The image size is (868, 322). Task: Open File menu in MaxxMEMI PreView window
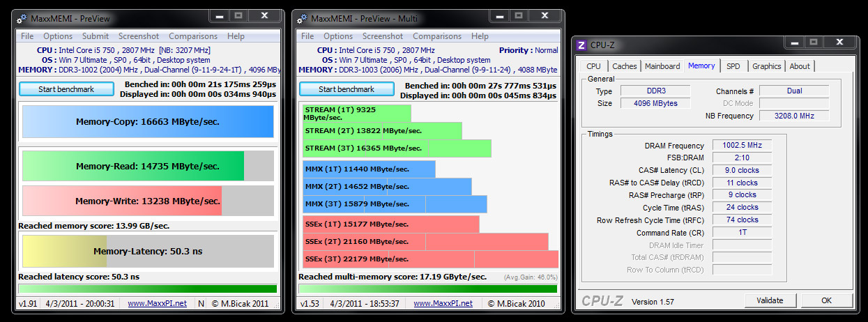click(27, 36)
